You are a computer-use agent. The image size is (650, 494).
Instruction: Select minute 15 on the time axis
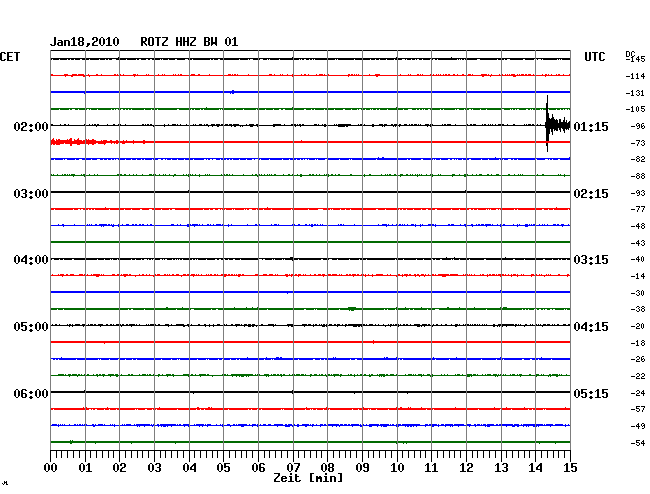[x=570, y=468]
